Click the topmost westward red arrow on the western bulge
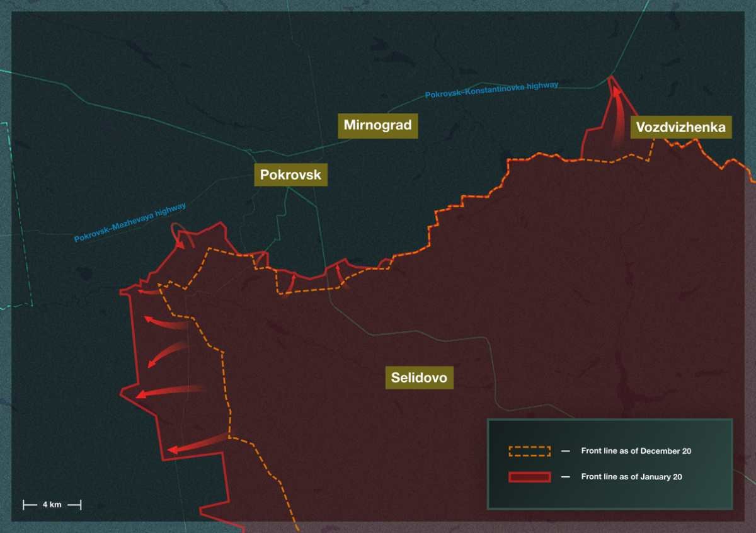The width and height of the screenshot is (756, 533). pos(150,291)
